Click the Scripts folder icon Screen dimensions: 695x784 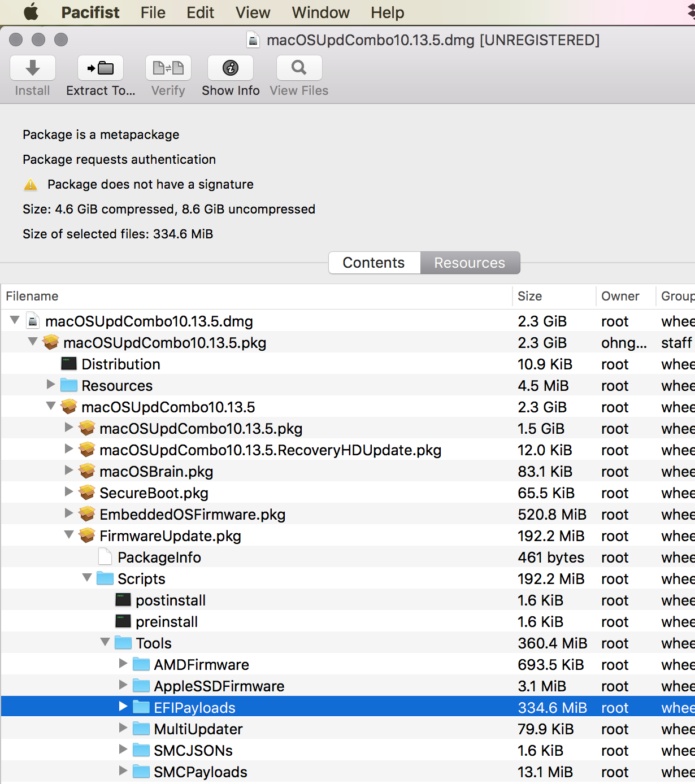pos(105,578)
